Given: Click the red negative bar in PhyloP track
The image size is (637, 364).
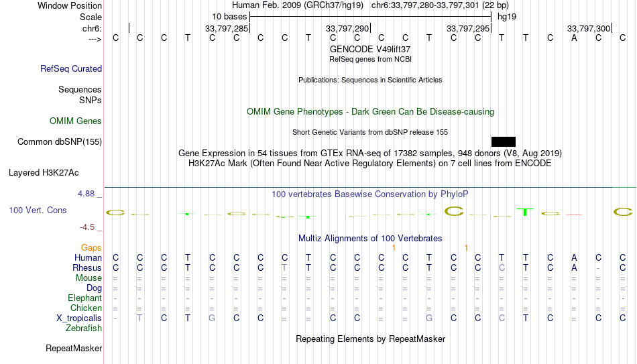Looking at the screenshot, I should [574, 215].
